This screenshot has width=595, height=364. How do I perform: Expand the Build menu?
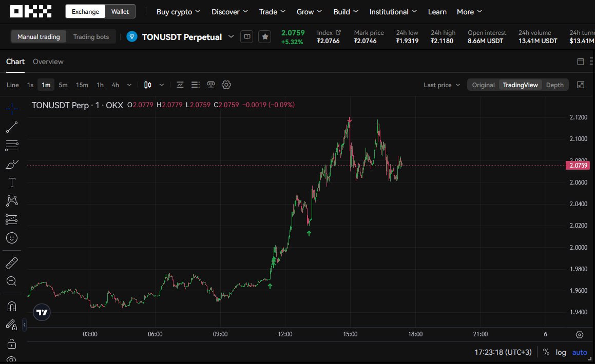346,12
